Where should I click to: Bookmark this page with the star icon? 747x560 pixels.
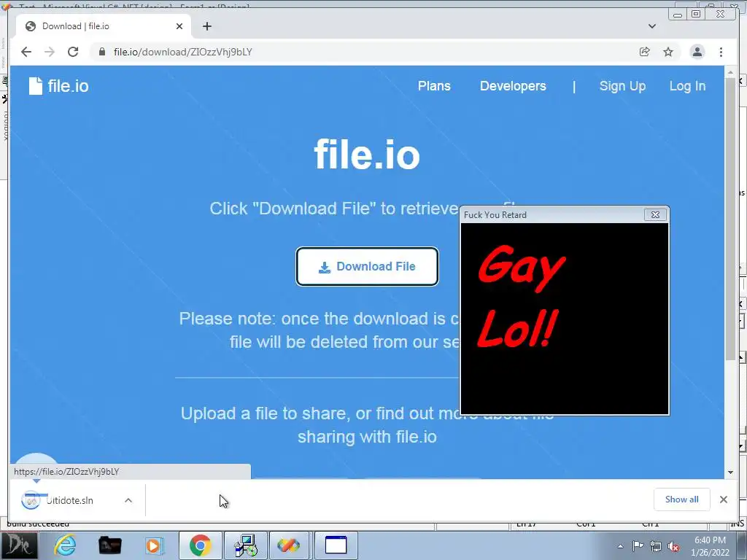(x=668, y=52)
